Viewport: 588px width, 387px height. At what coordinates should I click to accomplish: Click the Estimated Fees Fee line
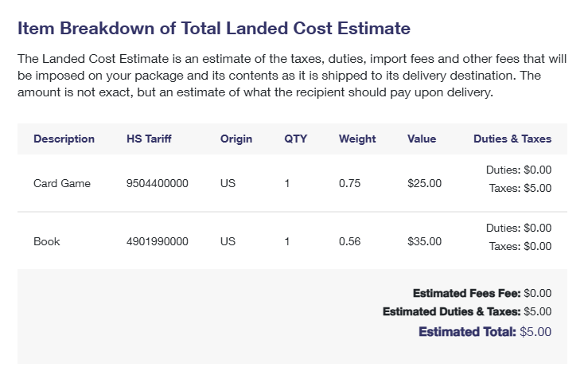coord(481,293)
